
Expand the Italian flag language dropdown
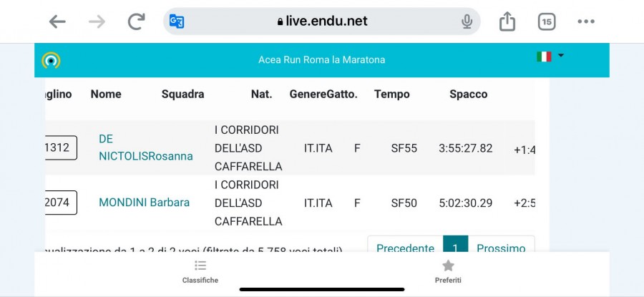pyautogui.click(x=550, y=57)
